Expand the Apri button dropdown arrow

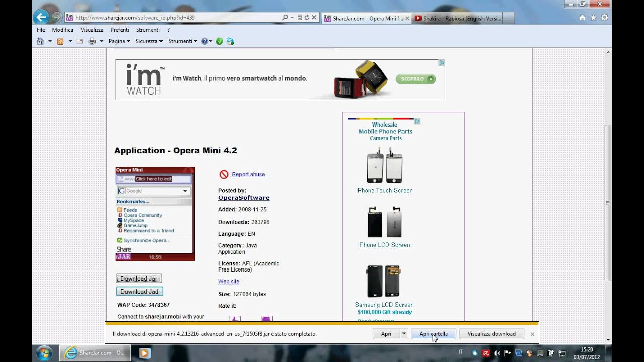click(404, 334)
